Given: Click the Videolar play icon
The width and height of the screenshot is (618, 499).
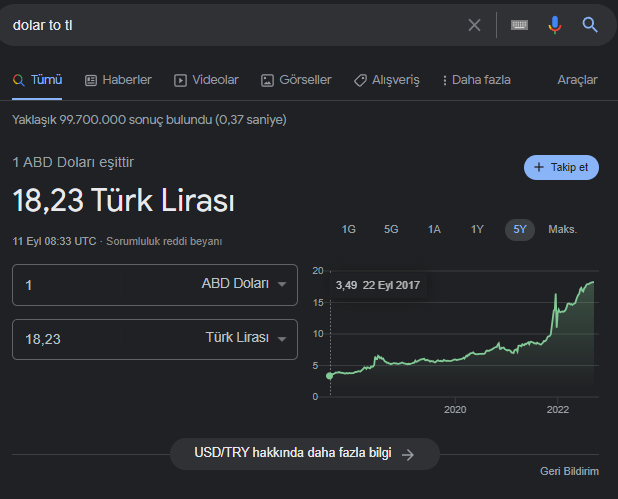Looking at the screenshot, I should pos(181,80).
